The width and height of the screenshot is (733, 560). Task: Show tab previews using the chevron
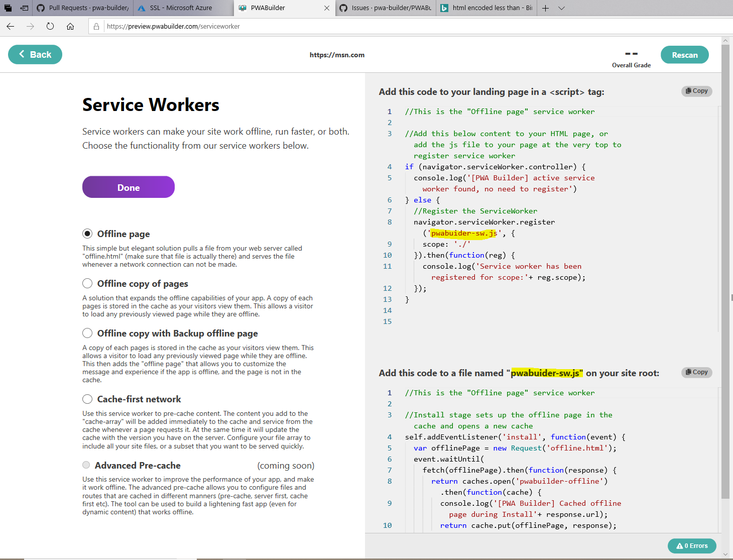562,8
